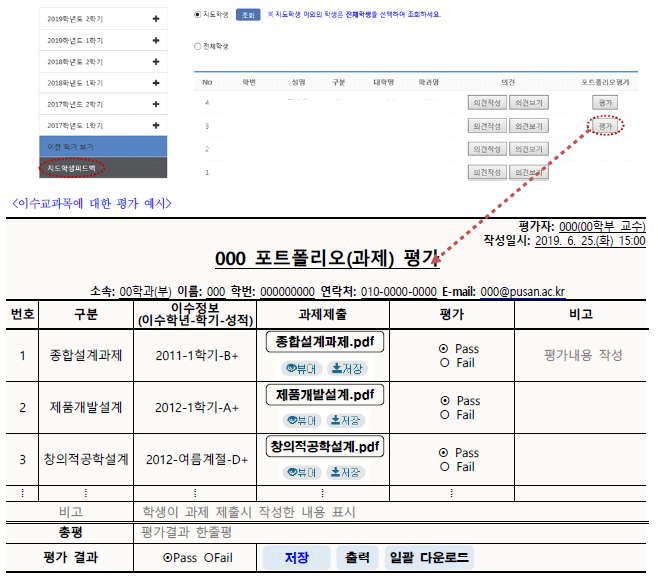Select the 지도학생 radio button
Image resolution: width=658 pixels, height=580 pixels.
click(197, 15)
